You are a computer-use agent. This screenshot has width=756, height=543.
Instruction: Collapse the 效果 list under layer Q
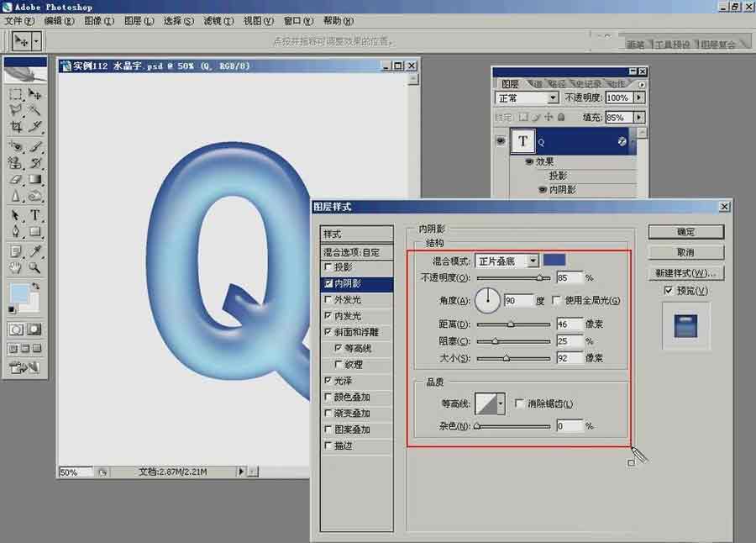click(x=623, y=141)
